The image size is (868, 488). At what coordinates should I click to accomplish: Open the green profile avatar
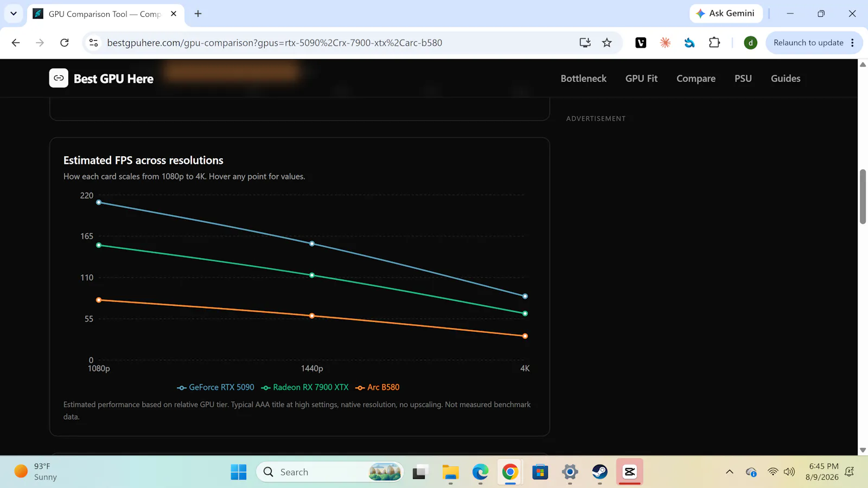pos(750,43)
